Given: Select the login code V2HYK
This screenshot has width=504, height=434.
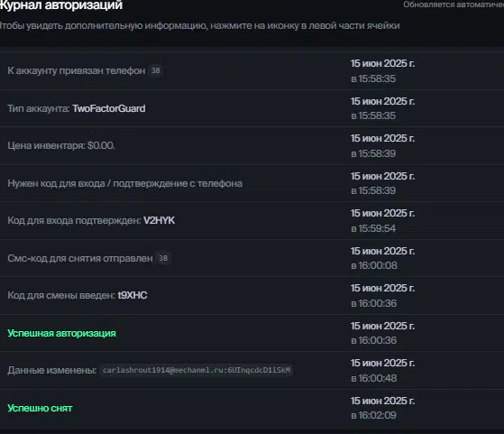Looking at the screenshot, I should point(159,220).
